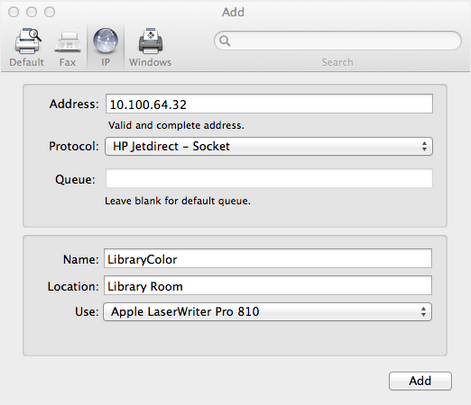Select the Default printer browser icon
Screen dimensions: 471x405
[27, 41]
